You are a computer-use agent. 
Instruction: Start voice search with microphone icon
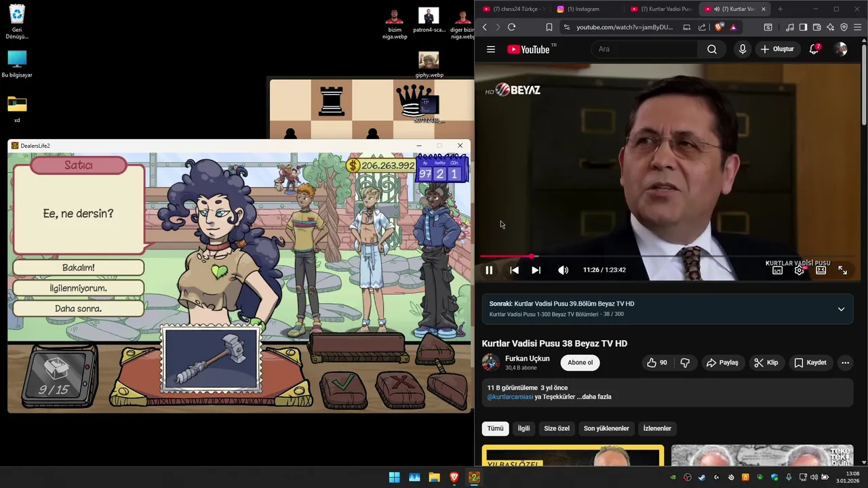(743, 49)
